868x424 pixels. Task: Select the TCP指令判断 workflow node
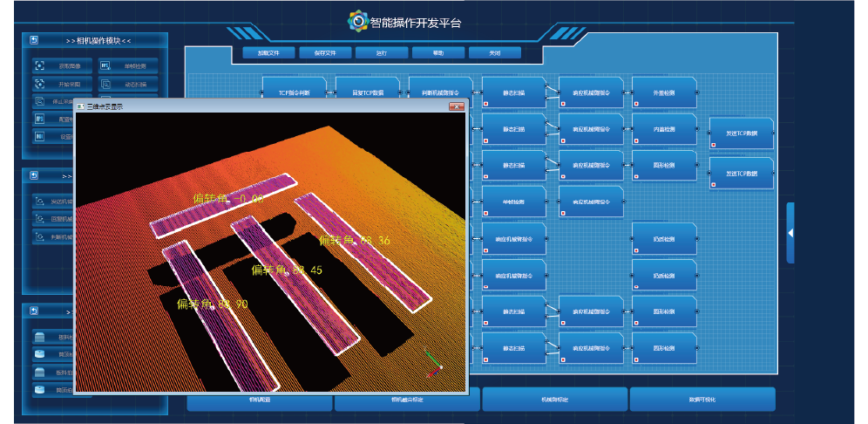[294, 92]
